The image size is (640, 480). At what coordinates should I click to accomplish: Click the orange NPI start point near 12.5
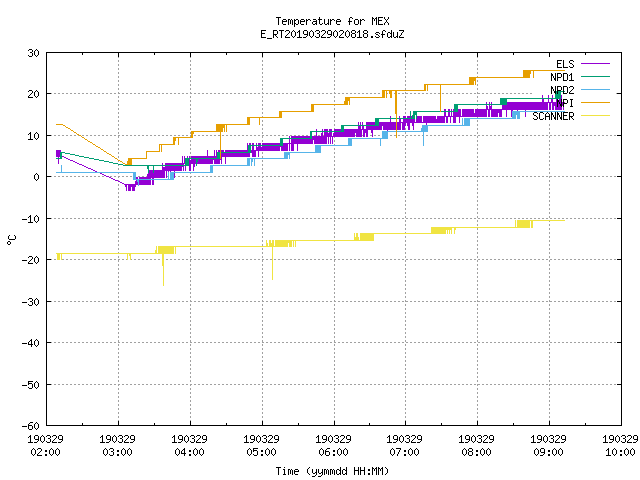(60, 124)
